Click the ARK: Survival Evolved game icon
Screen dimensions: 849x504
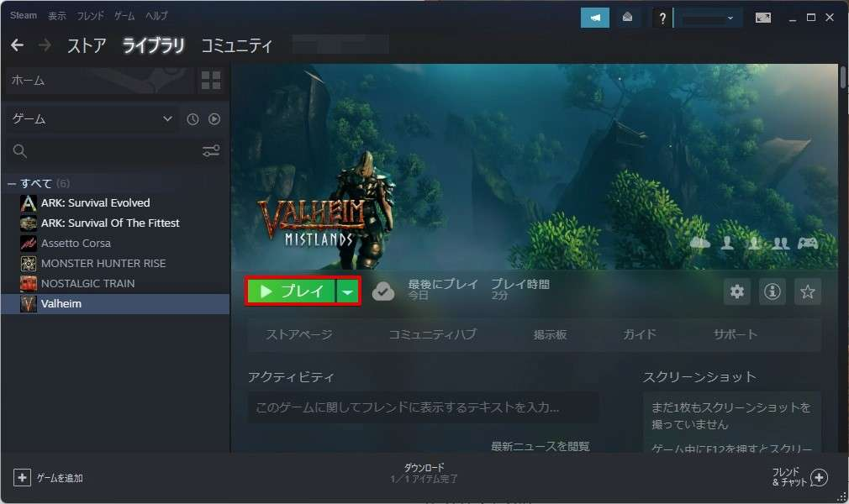point(28,203)
